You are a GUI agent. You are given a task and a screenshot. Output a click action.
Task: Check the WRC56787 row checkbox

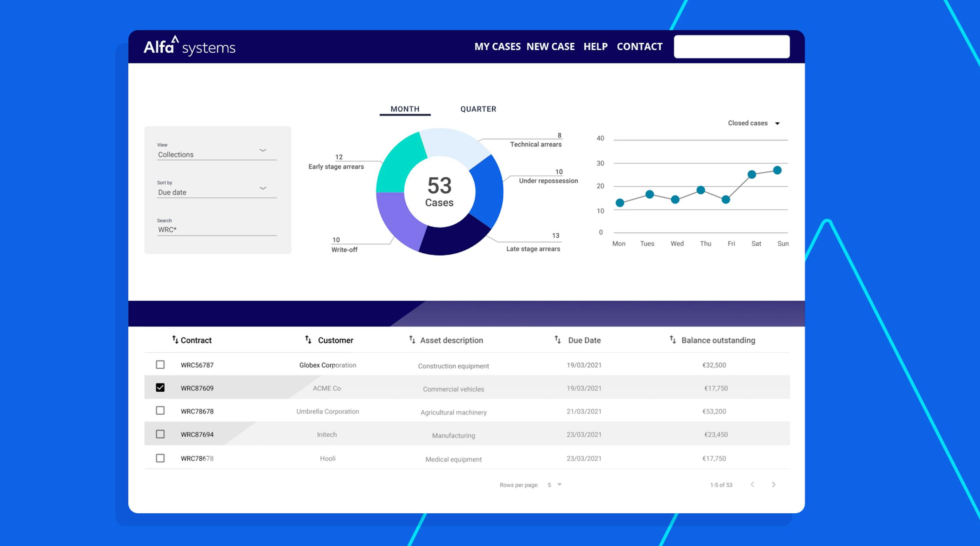160,364
